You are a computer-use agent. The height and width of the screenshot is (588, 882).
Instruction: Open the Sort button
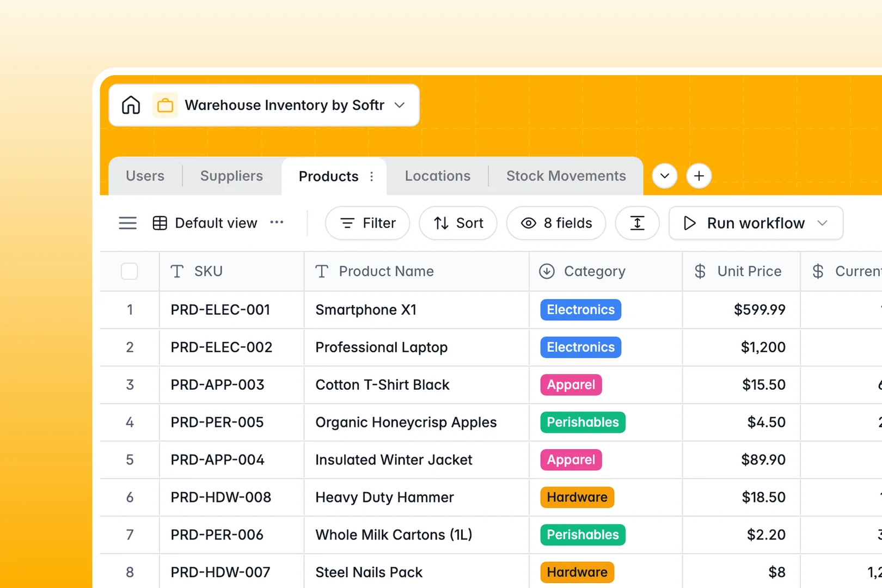458,223
